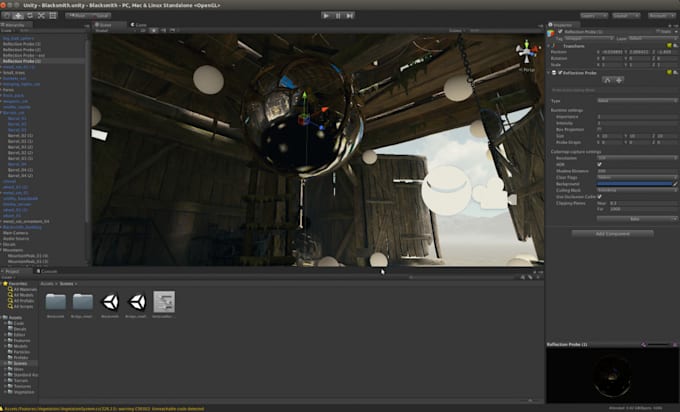
Task: Toggle the Use Occlusion Culling checkbox
Action: 600,195
